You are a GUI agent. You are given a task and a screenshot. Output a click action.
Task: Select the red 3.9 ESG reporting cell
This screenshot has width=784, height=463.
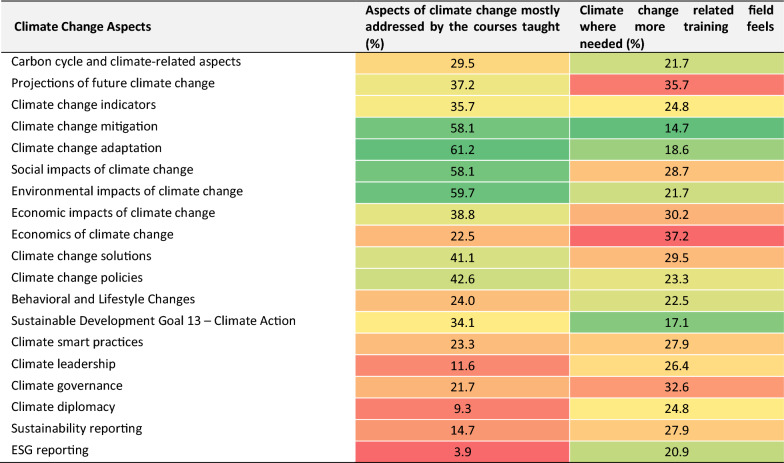click(x=462, y=450)
